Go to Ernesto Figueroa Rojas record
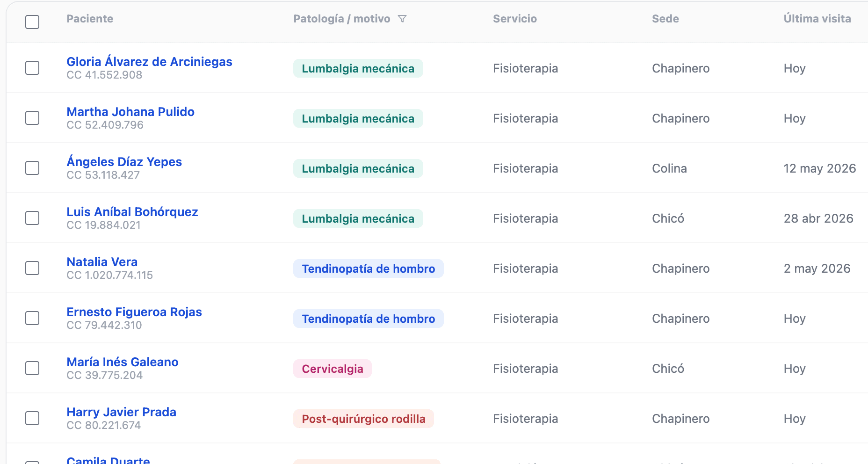The height and width of the screenshot is (464, 868). point(134,312)
